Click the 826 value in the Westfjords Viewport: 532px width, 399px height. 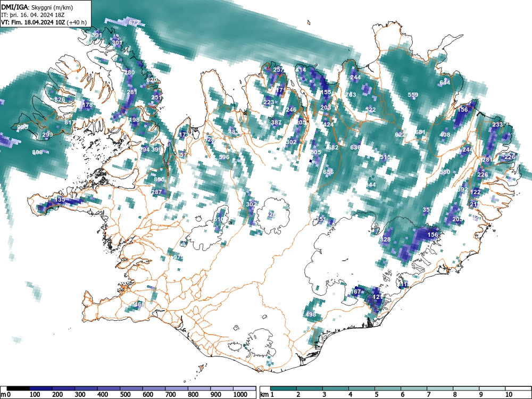click(x=60, y=99)
